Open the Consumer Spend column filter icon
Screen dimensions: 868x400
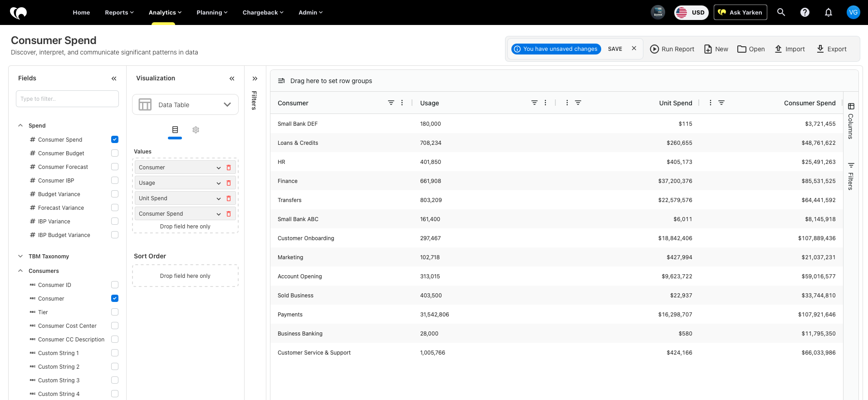click(x=721, y=103)
